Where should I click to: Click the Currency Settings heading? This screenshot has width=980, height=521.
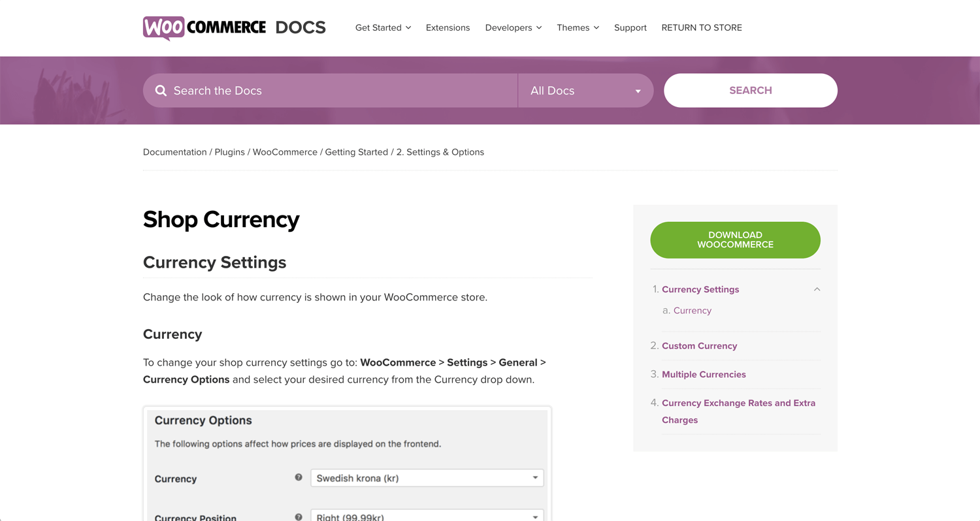[214, 262]
